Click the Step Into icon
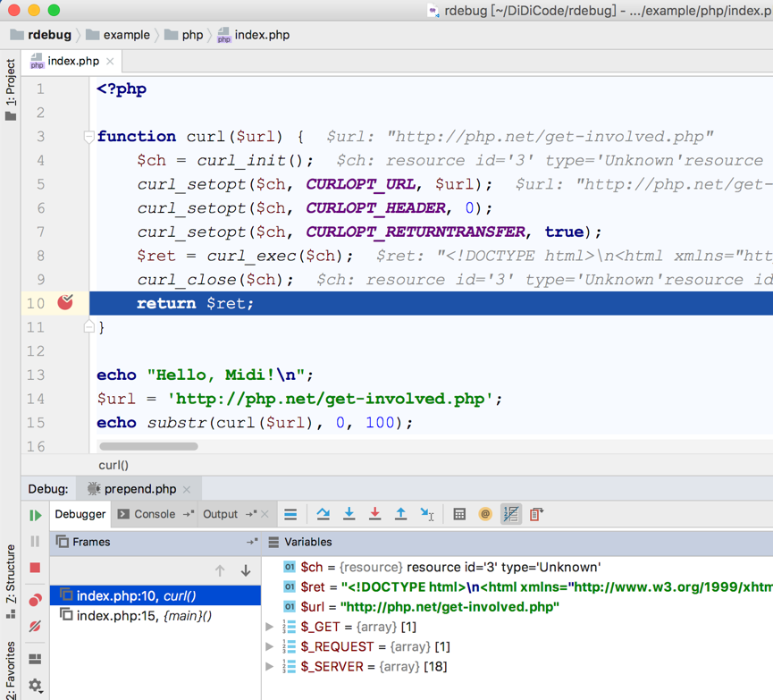Image resolution: width=773 pixels, height=700 pixels. point(349,514)
